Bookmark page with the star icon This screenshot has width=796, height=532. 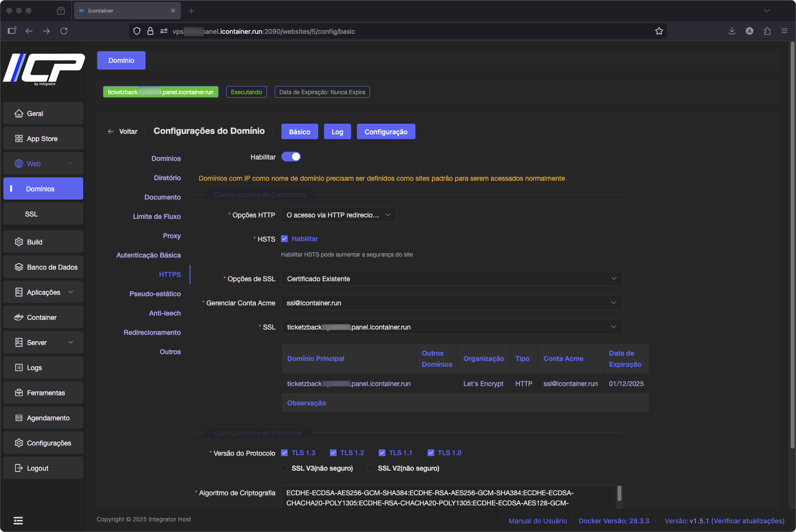[x=659, y=31]
